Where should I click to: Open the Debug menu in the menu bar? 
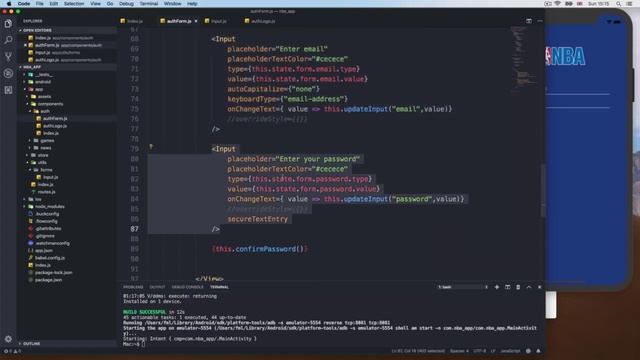coord(126,4)
